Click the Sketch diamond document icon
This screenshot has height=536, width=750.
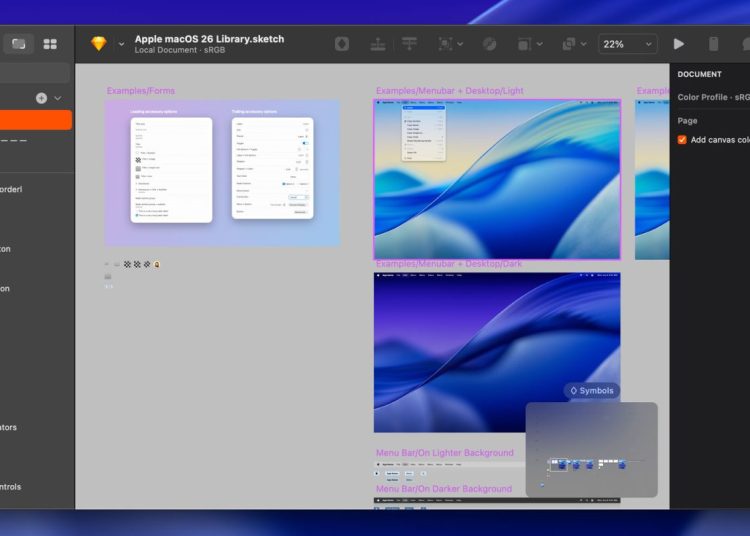click(98, 44)
